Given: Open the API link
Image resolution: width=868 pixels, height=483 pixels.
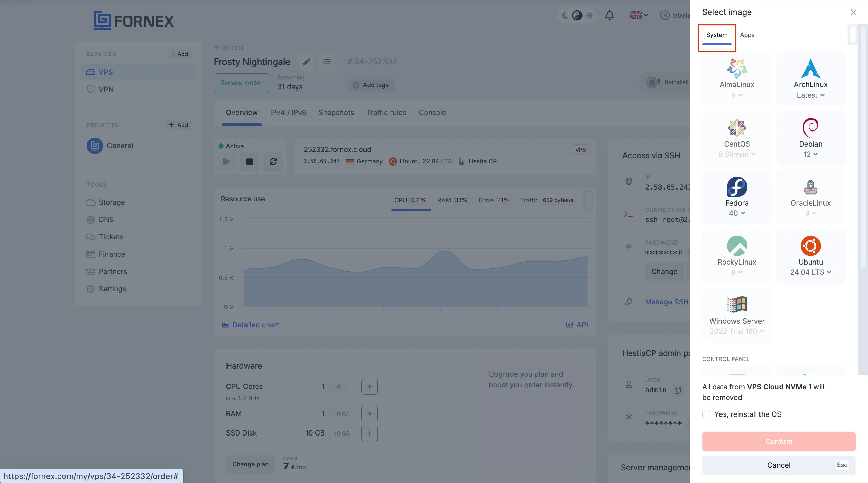Looking at the screenshot, I should tap(577, 325).
